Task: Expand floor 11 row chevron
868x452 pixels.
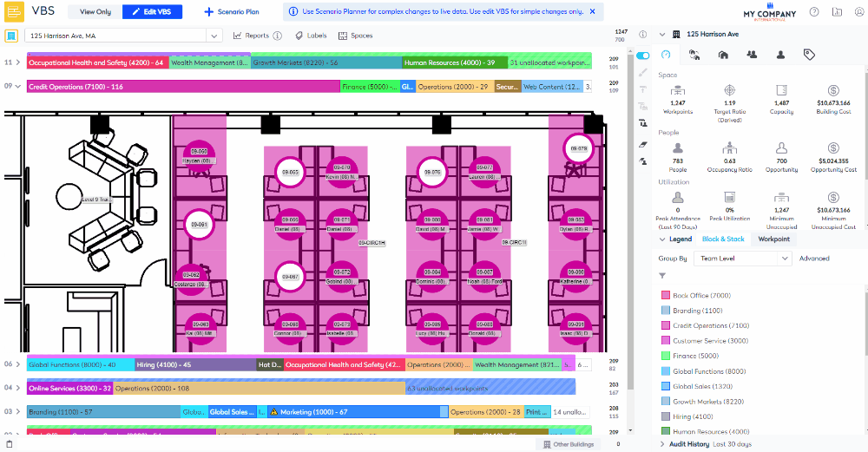Action: [x=18, y=62]
